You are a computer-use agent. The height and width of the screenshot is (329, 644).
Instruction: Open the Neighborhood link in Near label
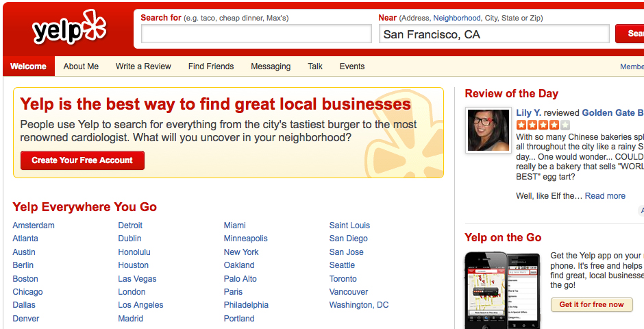coord(457,18)
